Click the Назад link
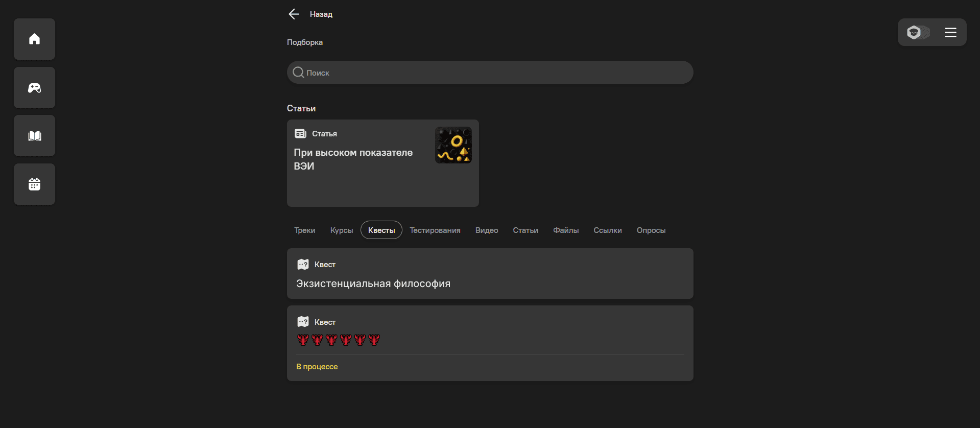The image size is (980, 428). tap(321, 14)
